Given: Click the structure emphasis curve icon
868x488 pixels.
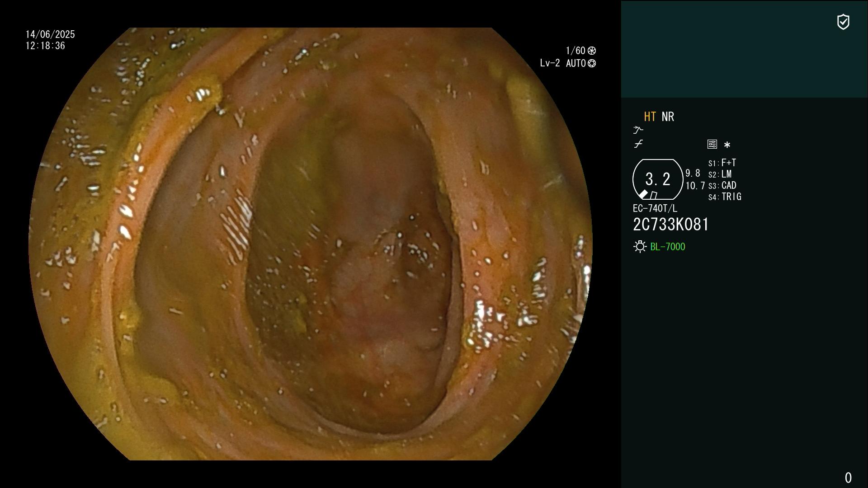Looking at the screenshot, I should tap(638, 130).
